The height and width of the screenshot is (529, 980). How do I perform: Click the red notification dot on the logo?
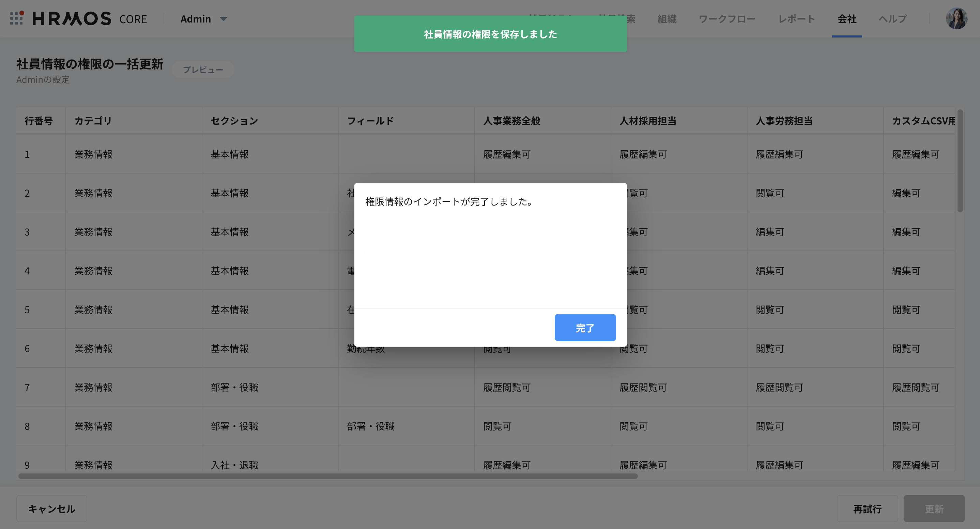point(23,13)
